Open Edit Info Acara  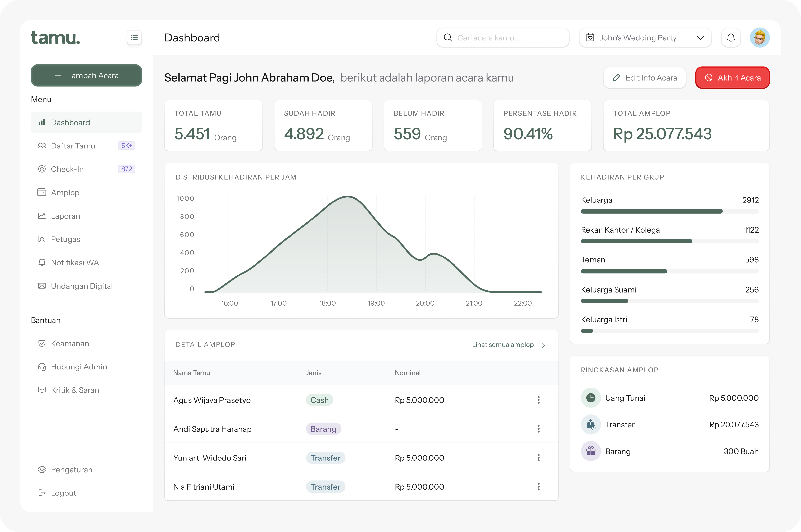645,78
